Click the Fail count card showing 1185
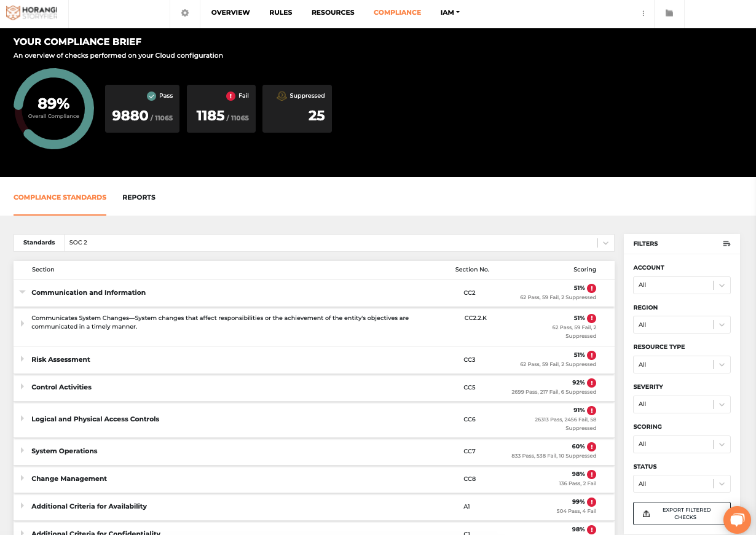Screen dimensions: 756x535 [221, 109]
